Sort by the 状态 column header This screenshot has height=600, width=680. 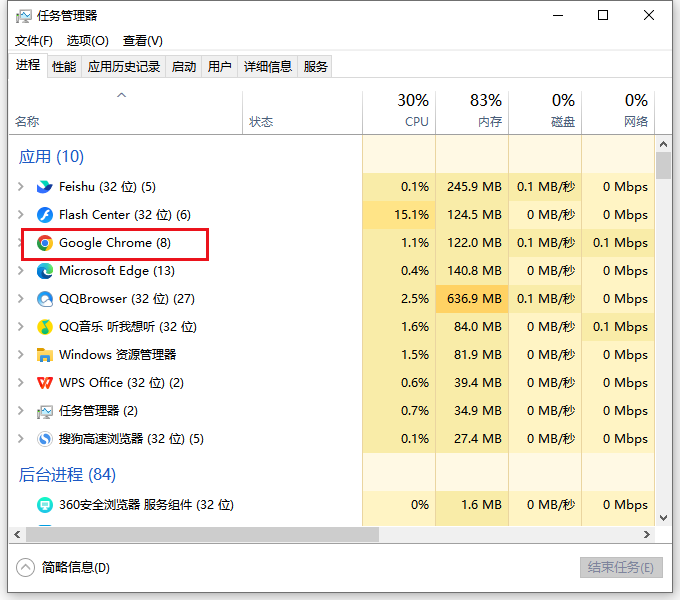302,112
